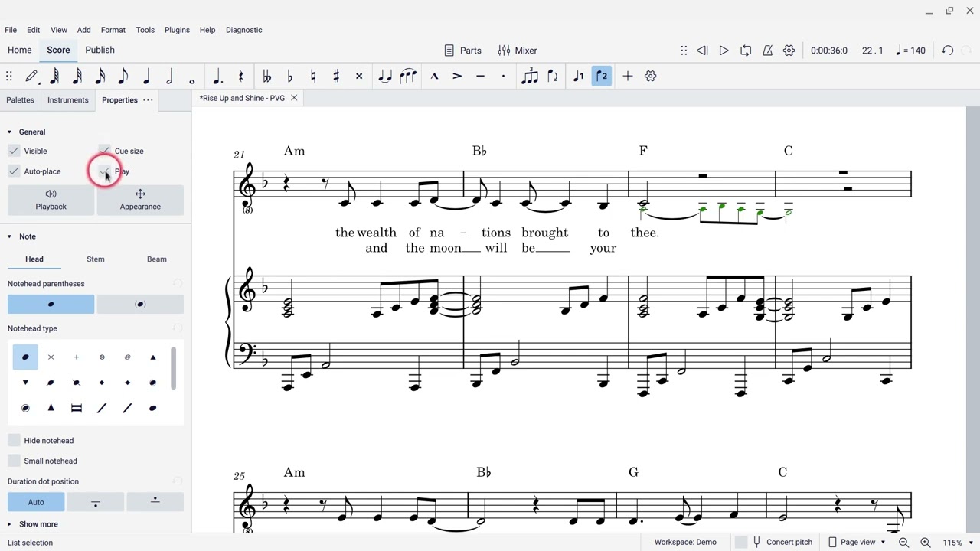Close the Rise Up and Shine tab
The width and height of the screenshot is (980, 551).
click(293, 98)
